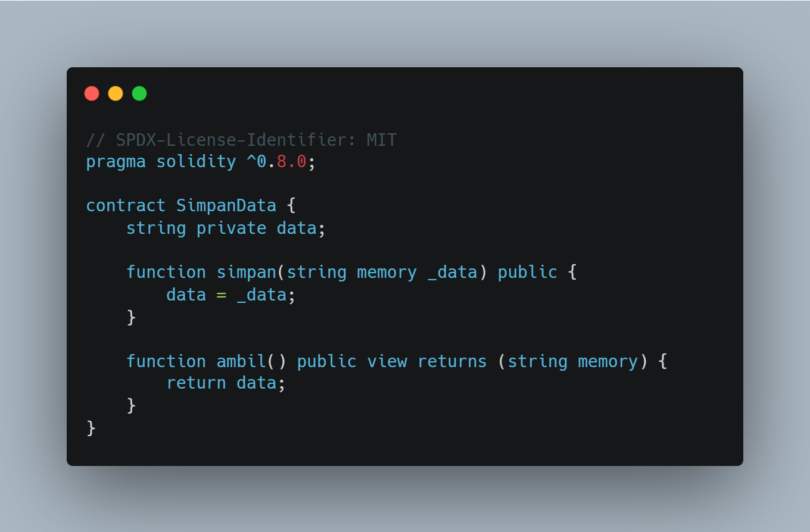Click the _data parameter in simpan signature
The height and width of the screenshot is (532, 810).
[452, 273]
